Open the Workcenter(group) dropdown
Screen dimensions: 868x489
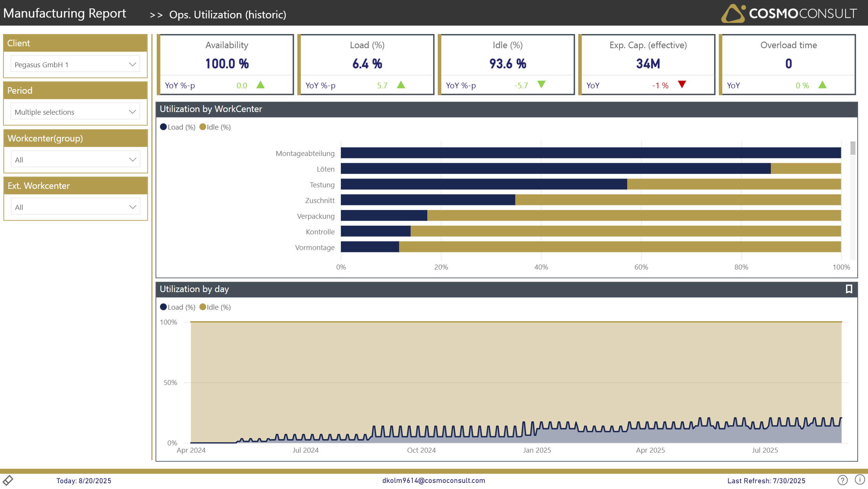pos(75,159)
